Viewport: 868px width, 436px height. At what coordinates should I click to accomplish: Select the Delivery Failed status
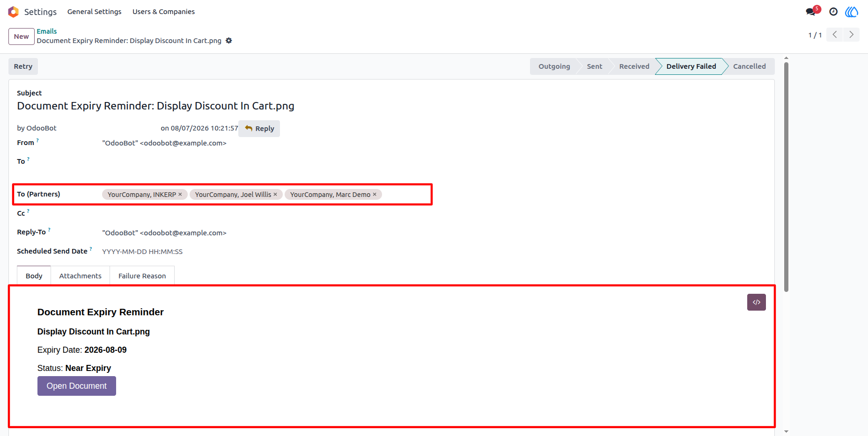[x=691, y=66]
